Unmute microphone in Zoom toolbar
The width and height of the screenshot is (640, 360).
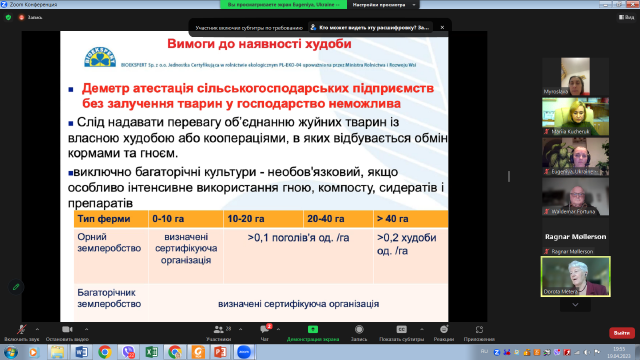(x=22, y=333)
